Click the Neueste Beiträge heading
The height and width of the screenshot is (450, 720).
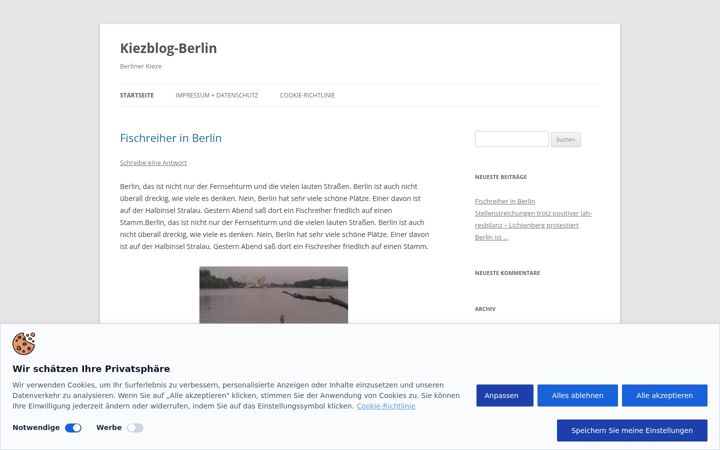(501, 177)
